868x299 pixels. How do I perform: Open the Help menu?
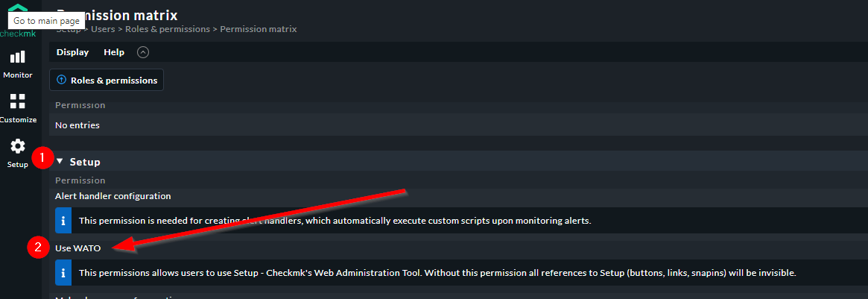114,52
